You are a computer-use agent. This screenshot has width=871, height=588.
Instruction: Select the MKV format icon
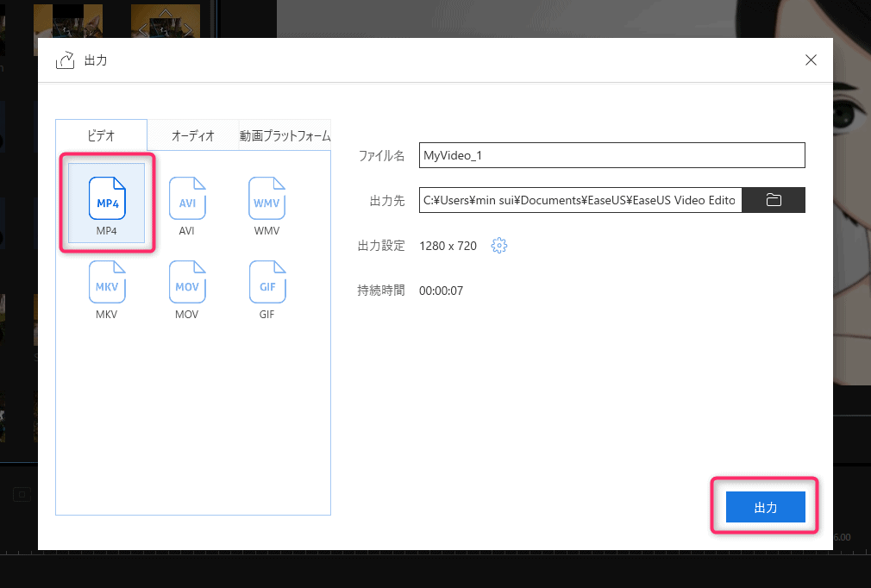(x=107, y=282)
